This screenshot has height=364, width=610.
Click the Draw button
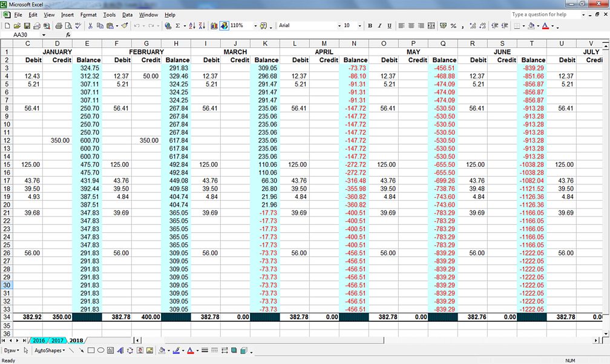click(10, 350)
